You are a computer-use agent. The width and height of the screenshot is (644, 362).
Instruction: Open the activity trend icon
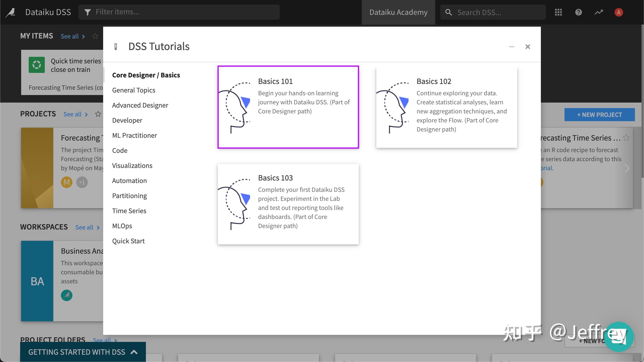pyautogui.click(x=599, y=12)
